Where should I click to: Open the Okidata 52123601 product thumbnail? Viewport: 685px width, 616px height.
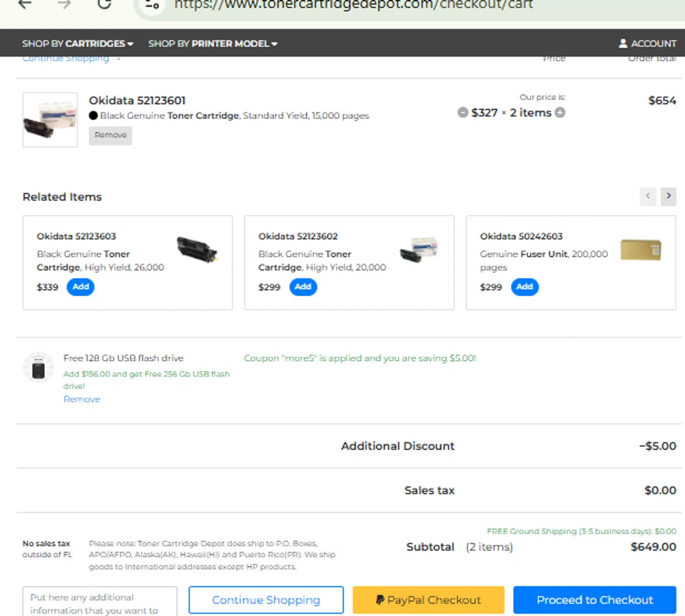(x=50, y=120)
